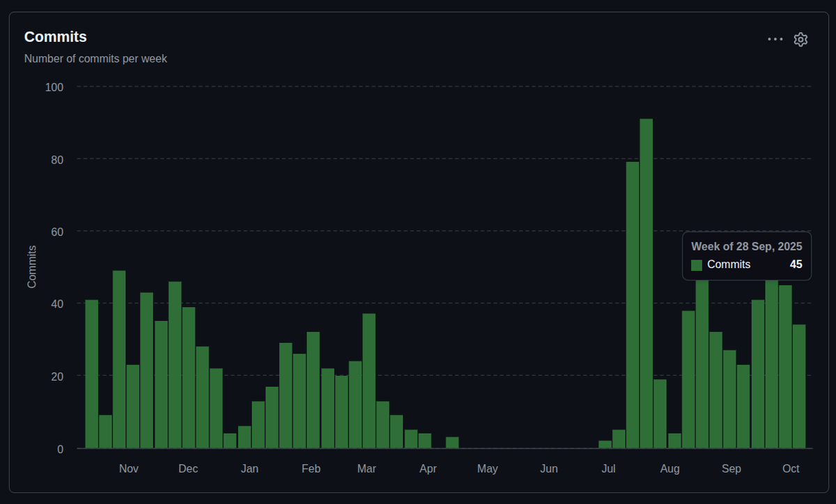Click the green Commits legend swatch in tooltip
Screen dimensions: 836x504
click(x=696, y=265)
